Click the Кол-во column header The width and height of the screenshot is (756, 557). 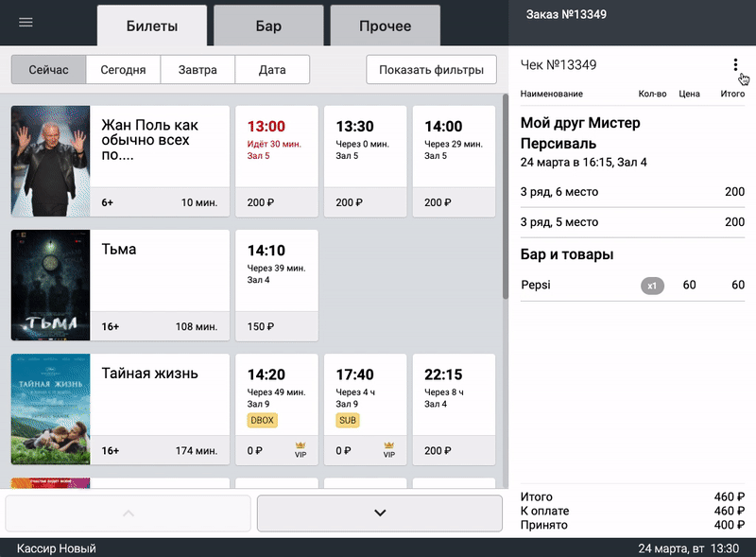click(x=652, y=94)
